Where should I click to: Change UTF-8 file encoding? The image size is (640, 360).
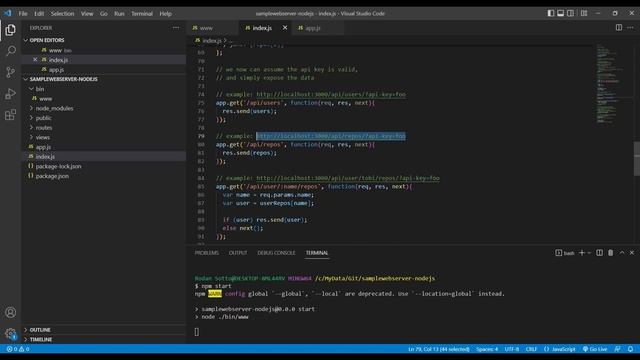point(512,349)
